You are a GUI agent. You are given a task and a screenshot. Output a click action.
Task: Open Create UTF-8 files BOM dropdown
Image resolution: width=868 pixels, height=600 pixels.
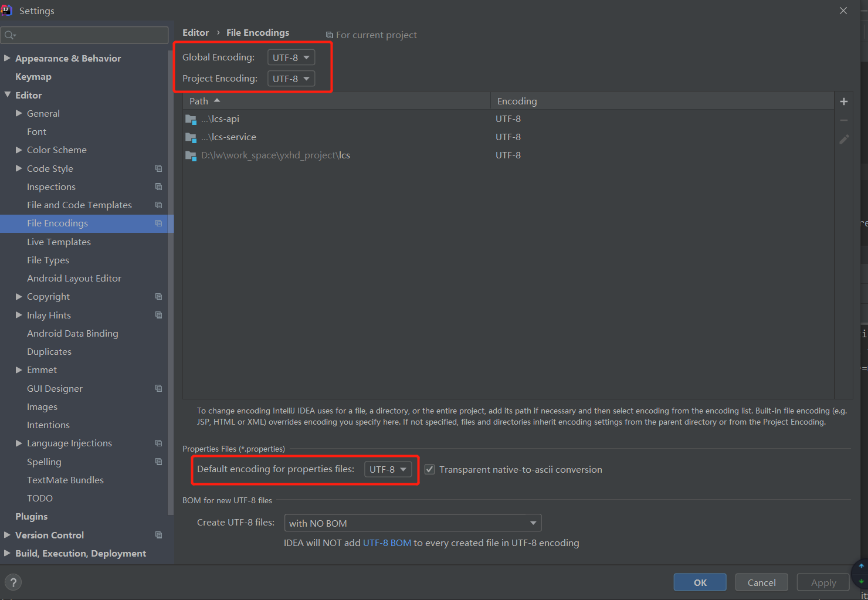[413, 523]
